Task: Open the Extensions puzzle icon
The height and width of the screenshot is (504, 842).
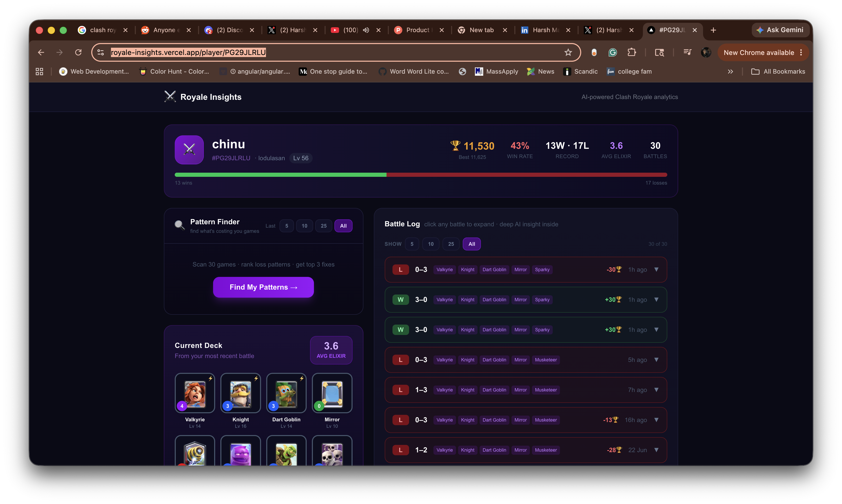Action: pos(631,52)
